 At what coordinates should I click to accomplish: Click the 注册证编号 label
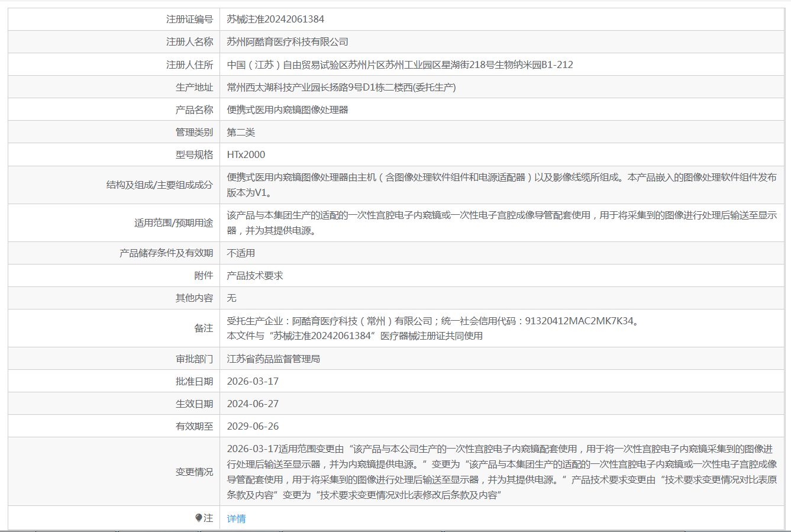click(x=189, y=19)
